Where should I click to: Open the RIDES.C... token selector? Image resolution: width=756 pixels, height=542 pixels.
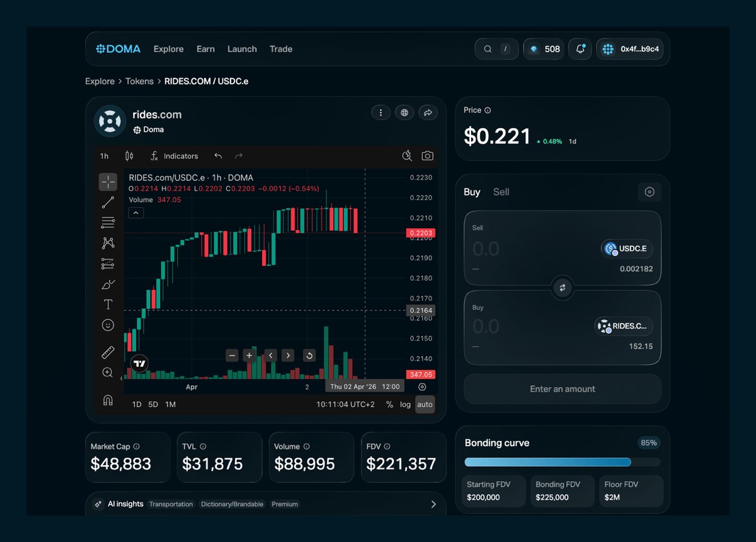coord(623,326)
